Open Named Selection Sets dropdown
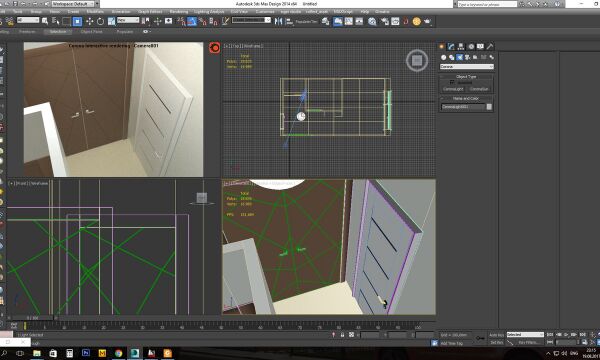 point(251,20)
